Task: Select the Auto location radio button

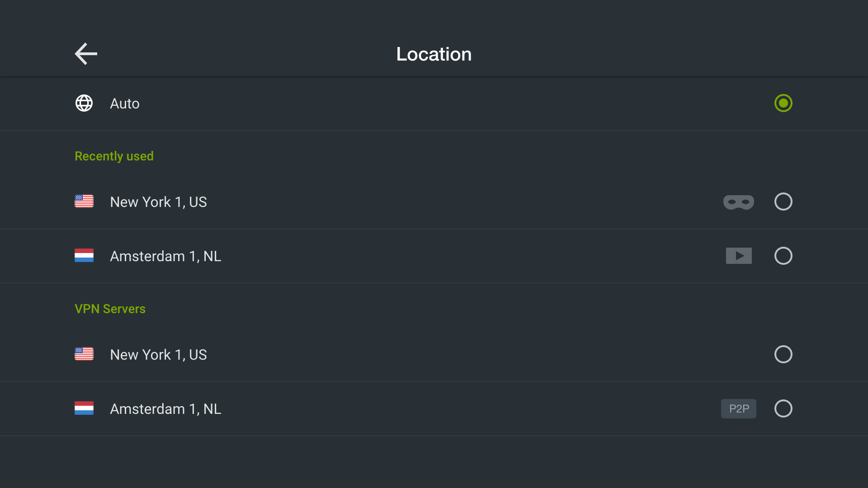Action: (x=783, y=103)
